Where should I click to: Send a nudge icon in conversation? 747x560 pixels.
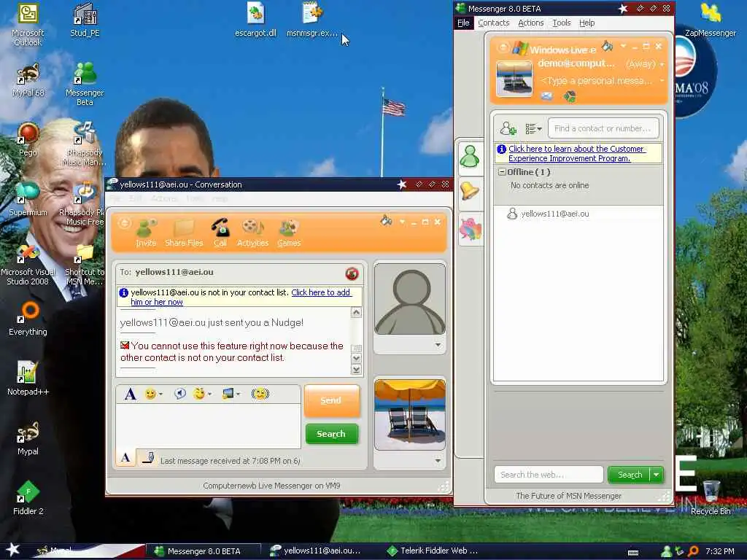pos(260,394)
